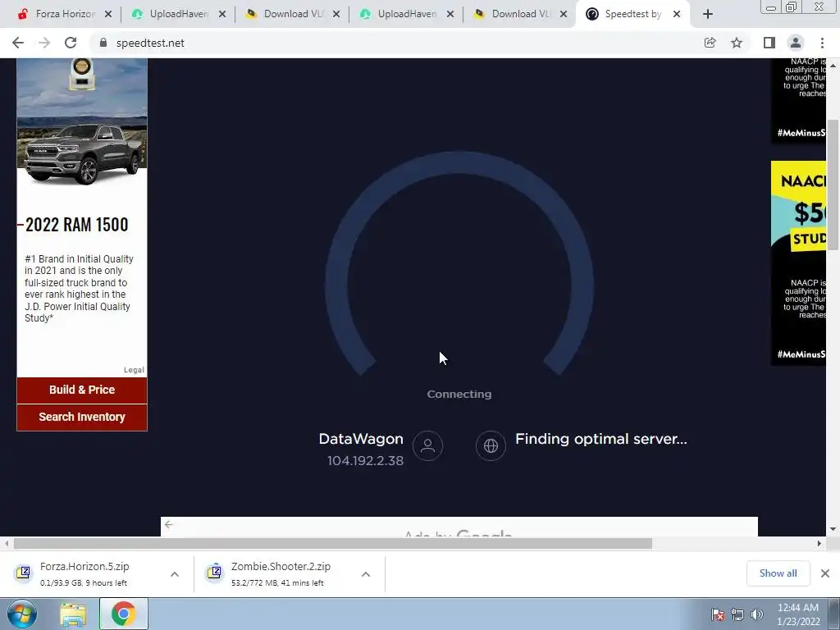This screenshot has width=840, height=630.
Task: Close the Speedtest tab
Action: pos(677,15)
